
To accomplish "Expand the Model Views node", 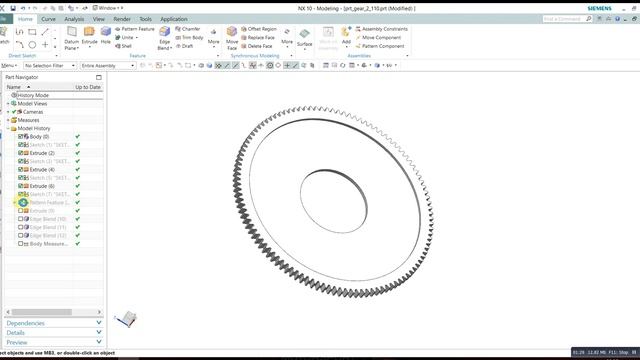I will click(x=8, y=104).
